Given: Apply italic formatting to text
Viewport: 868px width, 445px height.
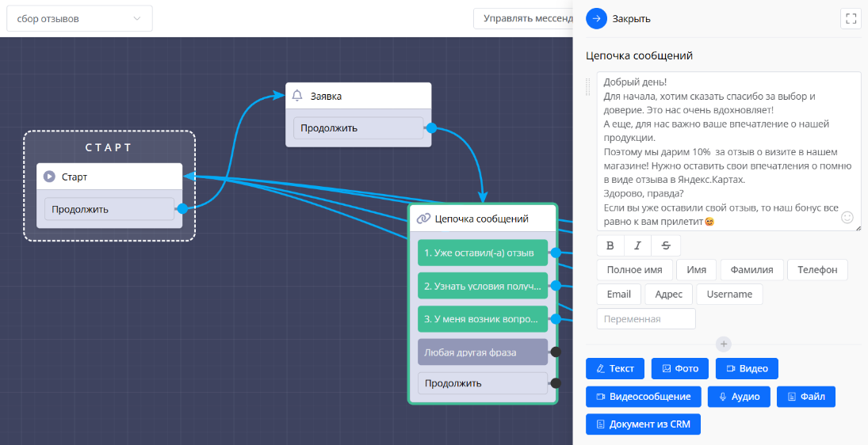Looking at the screenshot, I should tap(637, 245).
